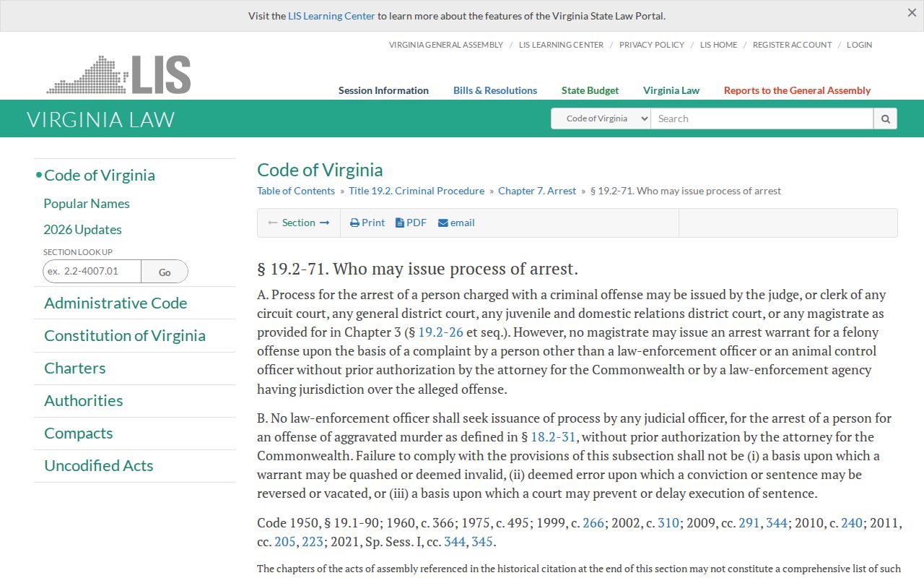Click the LIS logo

(x=118, y=74)
